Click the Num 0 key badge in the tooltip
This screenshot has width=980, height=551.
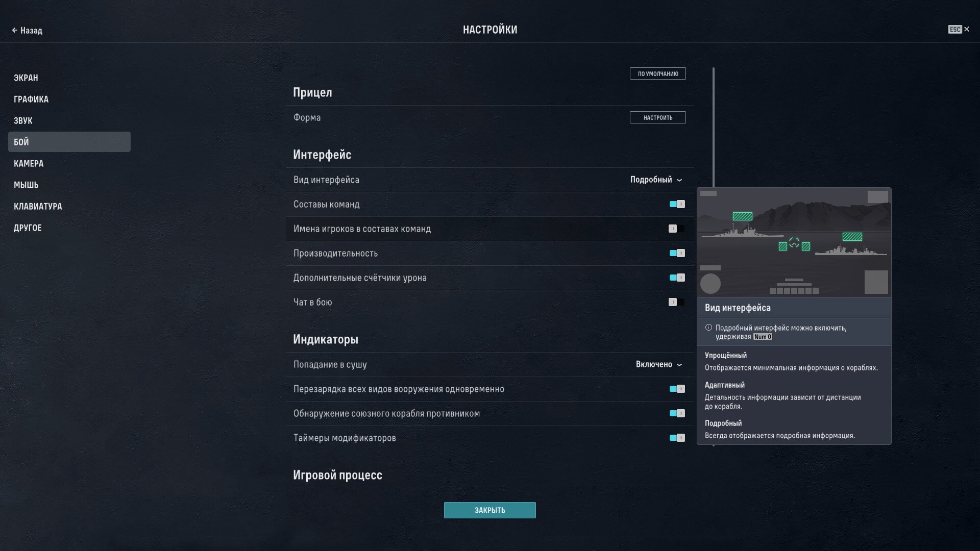(x=763, y=337)
